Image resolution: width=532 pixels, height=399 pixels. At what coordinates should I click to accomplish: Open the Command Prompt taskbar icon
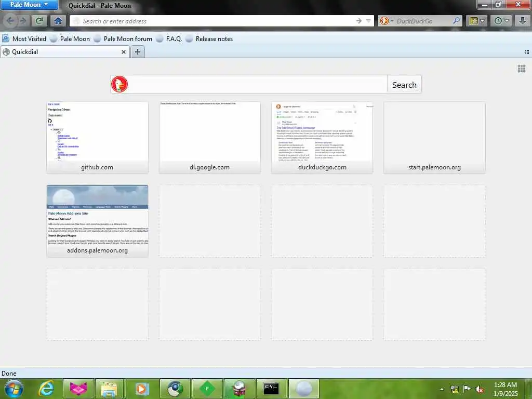pyautogui.click(x=271, y=389)
